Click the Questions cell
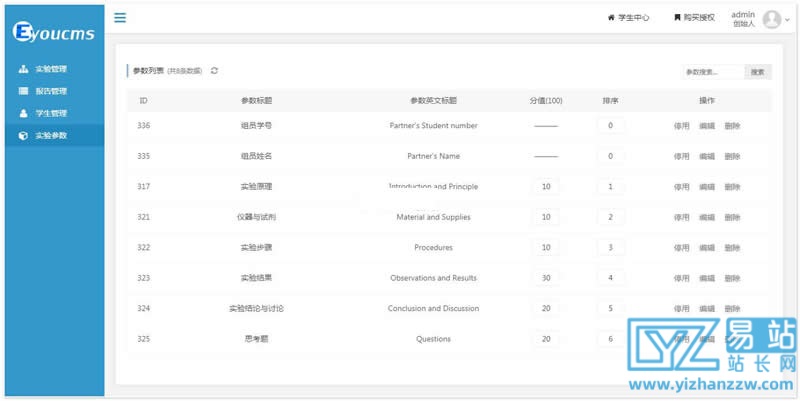The width and height of the screenshot is (800, 401). 433,339
